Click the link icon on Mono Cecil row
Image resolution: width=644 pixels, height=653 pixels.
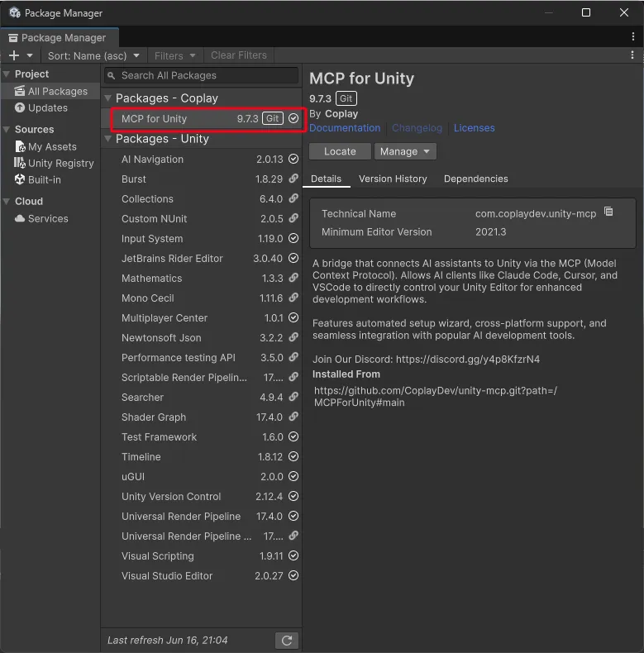pyautogui.click(x=293, y=298)
